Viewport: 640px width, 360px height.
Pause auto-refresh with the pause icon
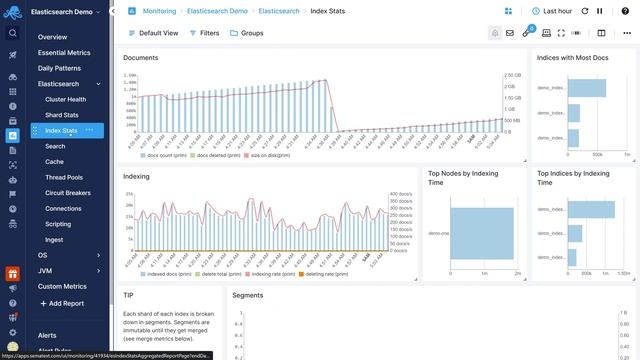tap(600, 11)
